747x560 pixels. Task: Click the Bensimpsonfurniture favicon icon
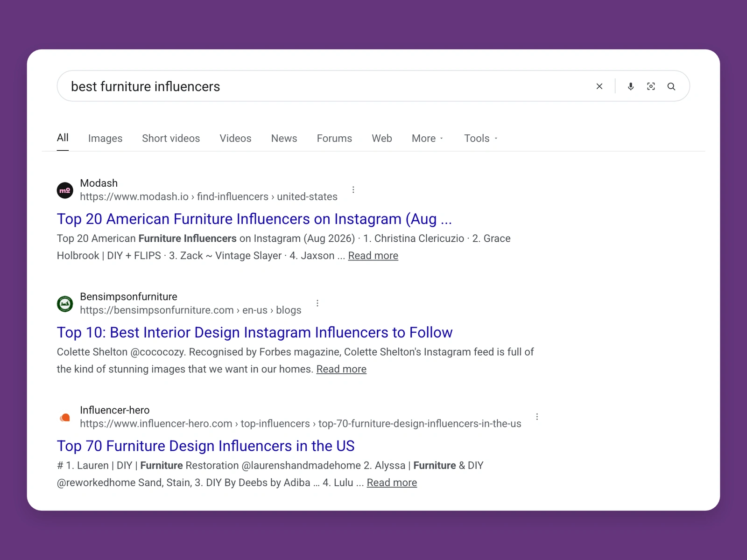pos(65,304)
